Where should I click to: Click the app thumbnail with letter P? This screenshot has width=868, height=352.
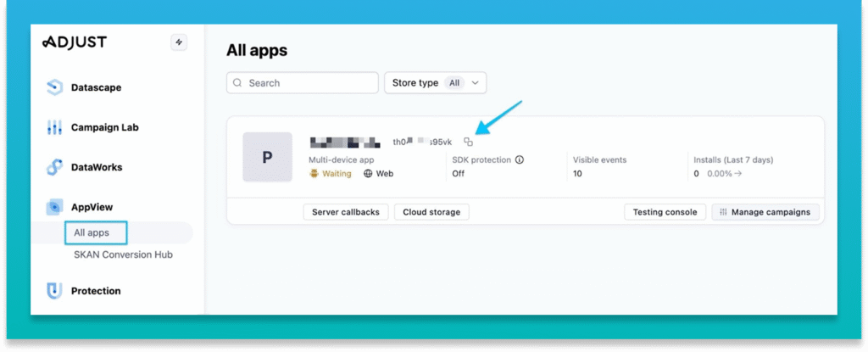(267, 157)
